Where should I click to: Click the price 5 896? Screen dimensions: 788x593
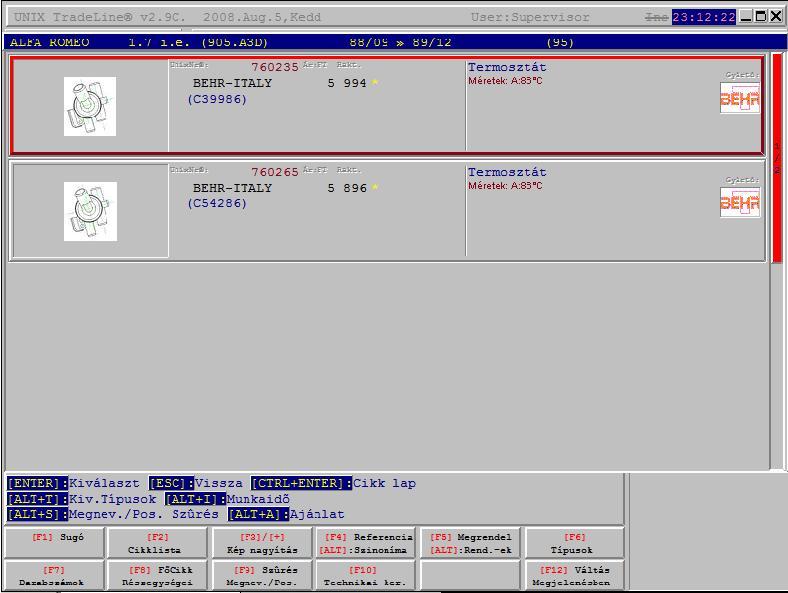[347, 188]
